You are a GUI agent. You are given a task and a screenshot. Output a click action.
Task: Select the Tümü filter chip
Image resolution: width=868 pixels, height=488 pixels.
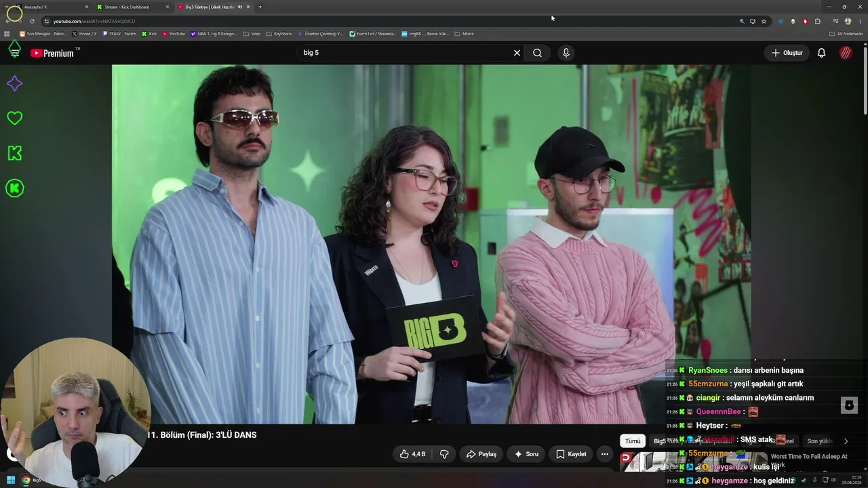pyautogui.click(x=633, y=441)
